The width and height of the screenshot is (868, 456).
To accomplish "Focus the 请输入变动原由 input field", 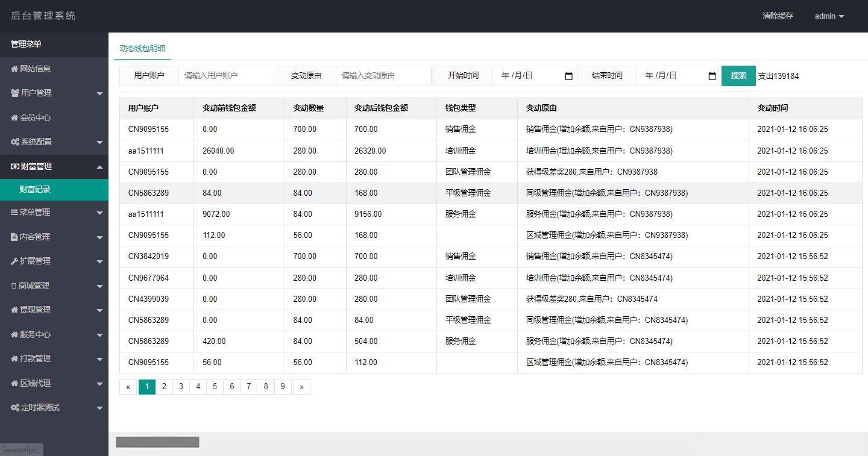I will pyautogui.click(x=383, y=75).
